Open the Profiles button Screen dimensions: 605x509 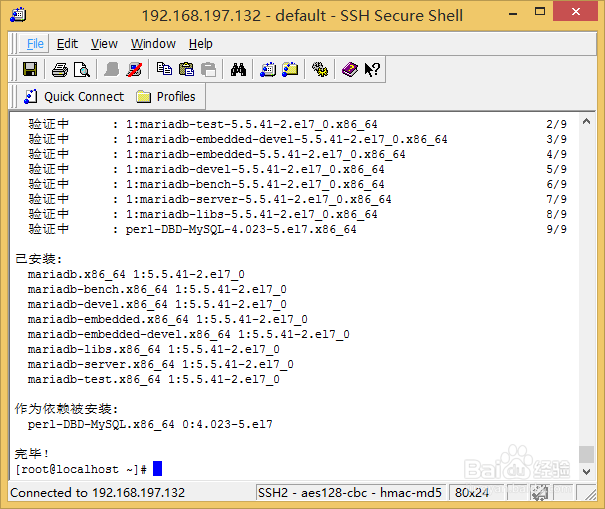(166, 96)
